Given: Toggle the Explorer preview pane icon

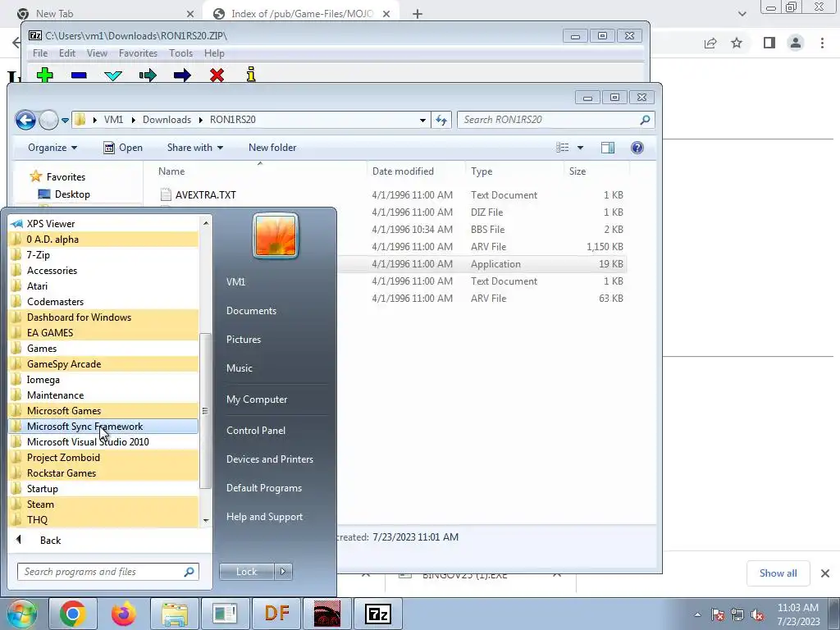Looking at the screenshot, I should click(608, 148).
